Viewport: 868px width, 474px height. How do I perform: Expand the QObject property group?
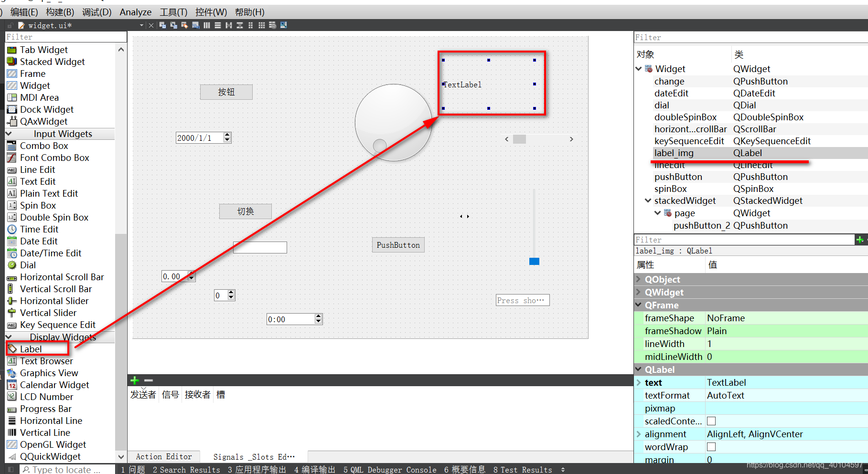[x=639, y=279]
